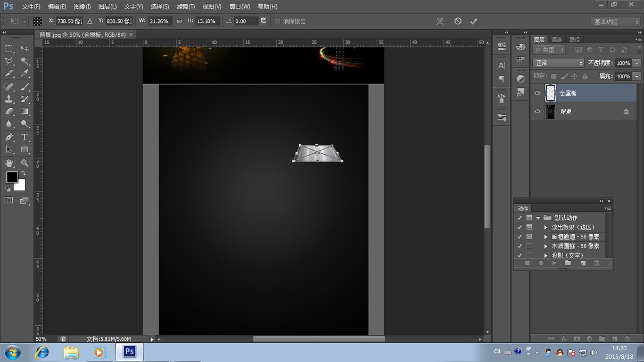Open the Paragraph panel icon
The height and width of the screenshot is (362, 644).
[501, 79]
